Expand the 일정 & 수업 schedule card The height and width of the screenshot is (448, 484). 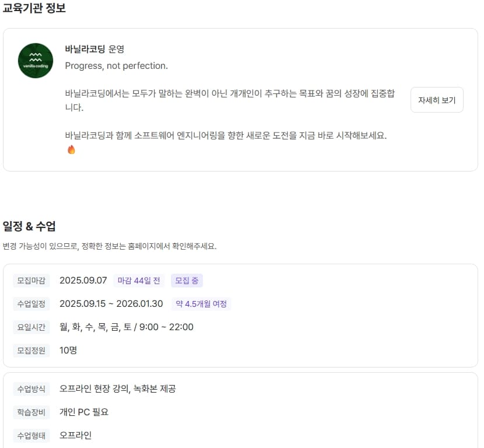[x=242, y=315]
